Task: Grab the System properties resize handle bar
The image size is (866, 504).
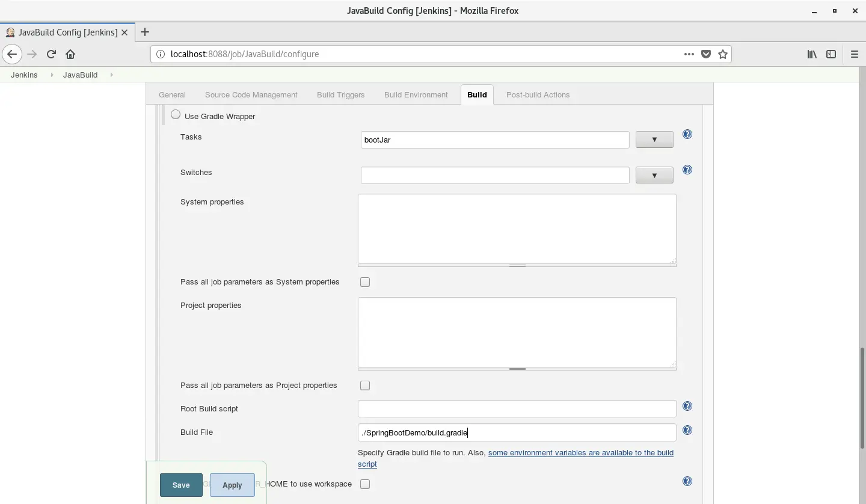Action: tap(517, 265)
